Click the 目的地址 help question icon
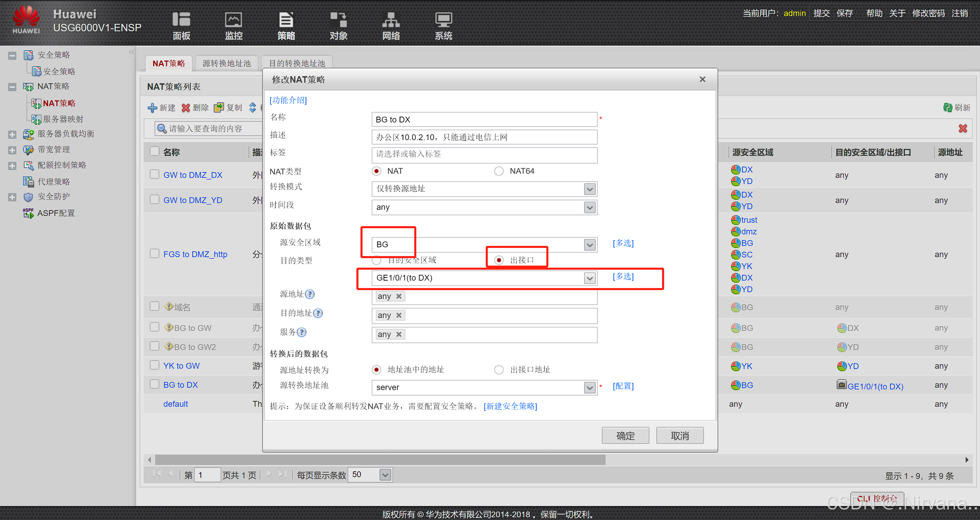The width and height of the screenshot is (980, 520). (318, 313)
